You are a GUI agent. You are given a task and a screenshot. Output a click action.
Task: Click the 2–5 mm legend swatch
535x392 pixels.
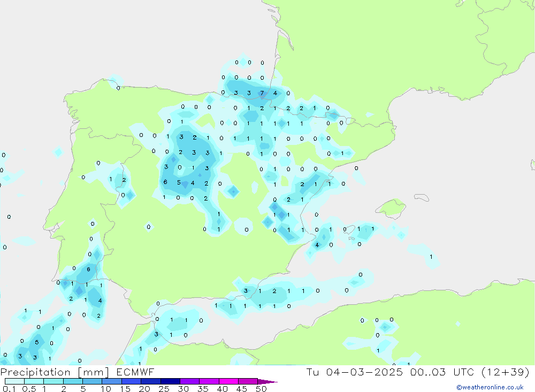pyautogui.click(x=73, y=381)
